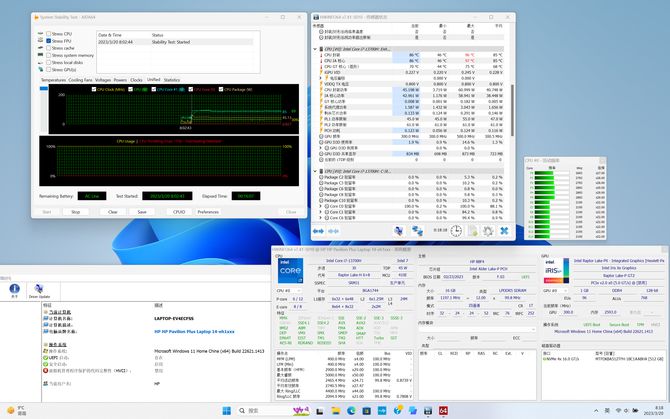Enable Stress GPU(s) checkbox
Screen dimensions: 670x419
click(x=49, y=70)
